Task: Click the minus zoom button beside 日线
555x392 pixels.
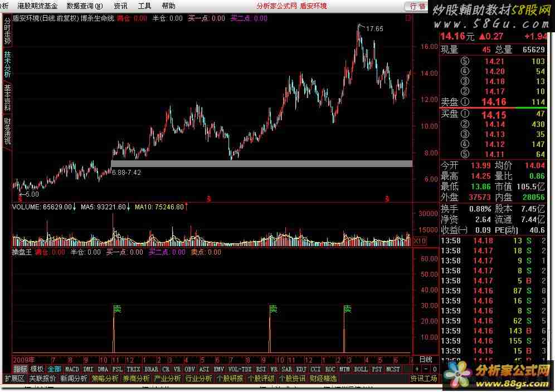Action: tap(425, 369)
